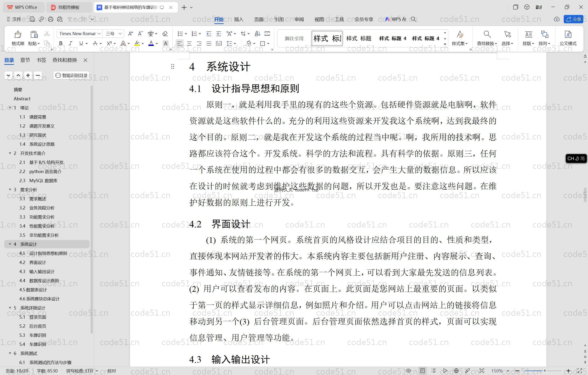Open the 文件 menu button
The width and height of the screenshot is (588, 375).
pos(14,19)
